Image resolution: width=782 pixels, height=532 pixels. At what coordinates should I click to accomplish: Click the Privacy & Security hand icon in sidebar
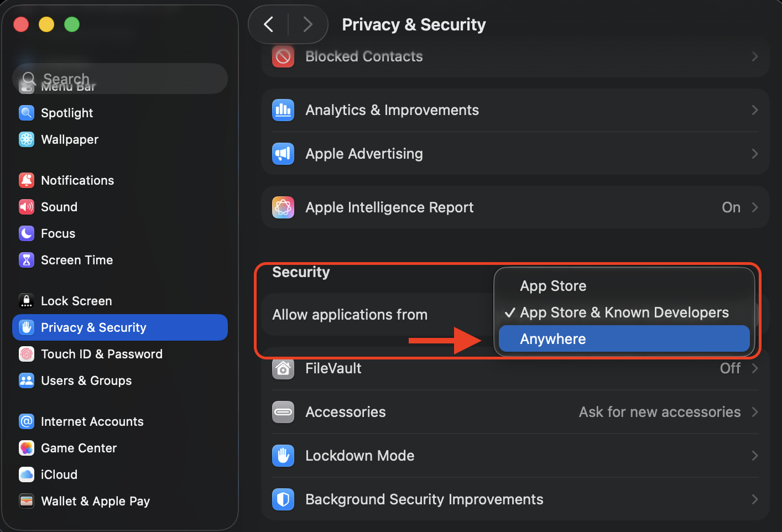(27, 327)
